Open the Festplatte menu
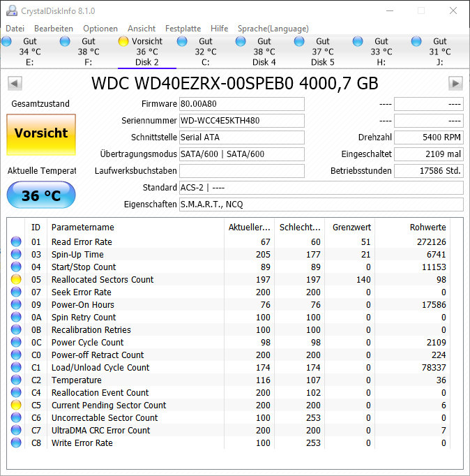This screenshot has width=470, height=476. tap(183, 29)
